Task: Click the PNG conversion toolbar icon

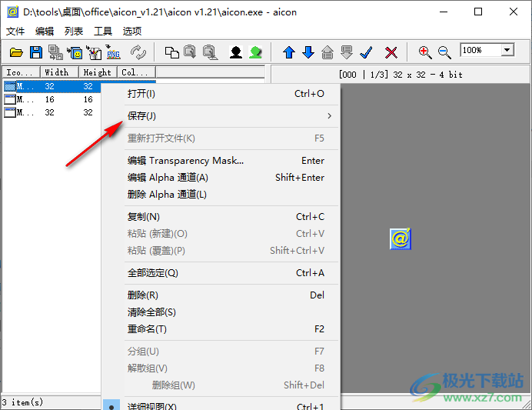Action: tap(113, 52)
